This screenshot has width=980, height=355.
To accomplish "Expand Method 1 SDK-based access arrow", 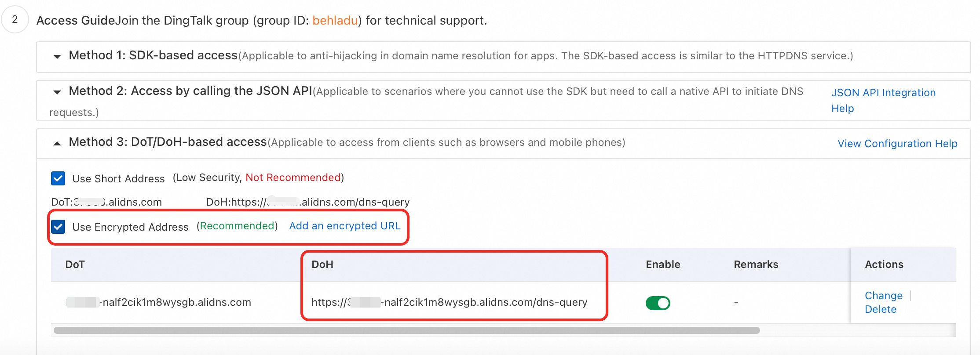I will [x=57, y=56].
